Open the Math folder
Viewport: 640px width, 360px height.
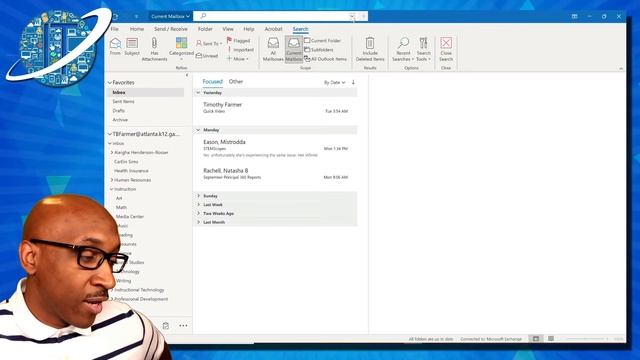point(121,207)
